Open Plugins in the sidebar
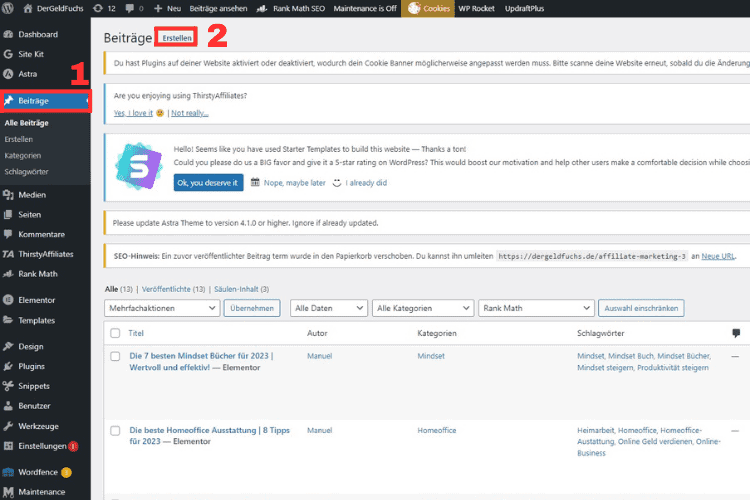 32,366
